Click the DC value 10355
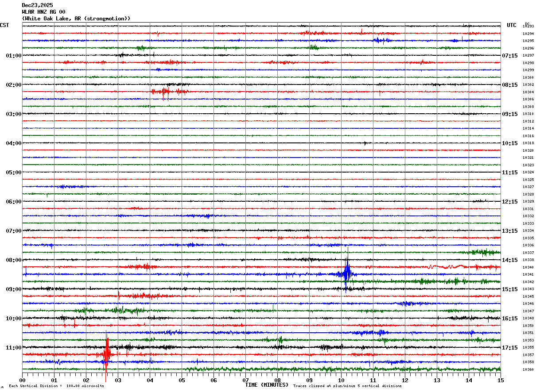This screenshot has height=392, width=536. point(528,347)
